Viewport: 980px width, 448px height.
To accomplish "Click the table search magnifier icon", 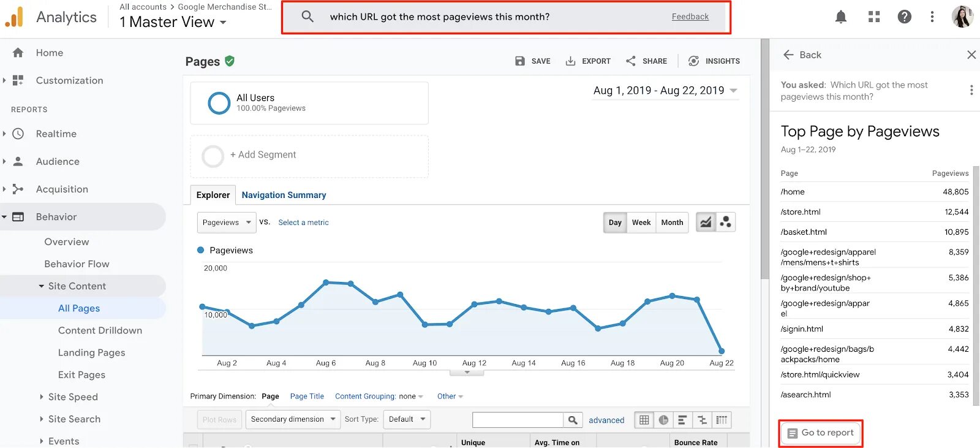I will point(573,420).
